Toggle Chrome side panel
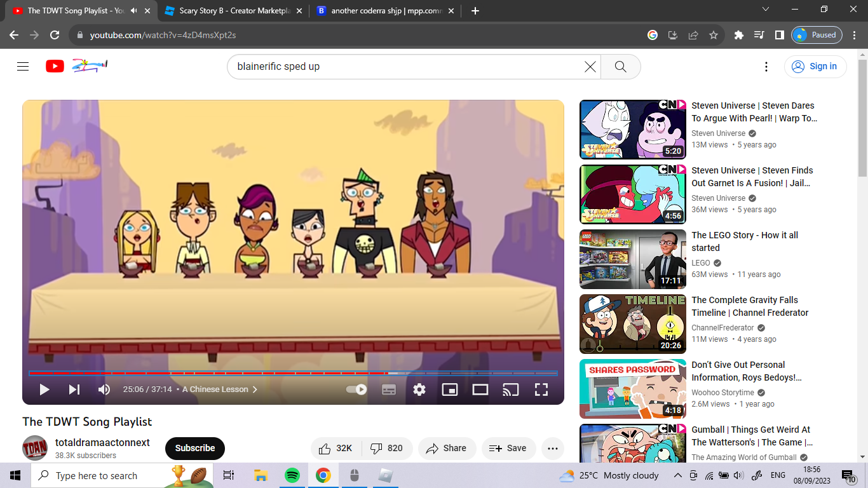The height and width of the screenshot is (488, 868). click(779, 35)
